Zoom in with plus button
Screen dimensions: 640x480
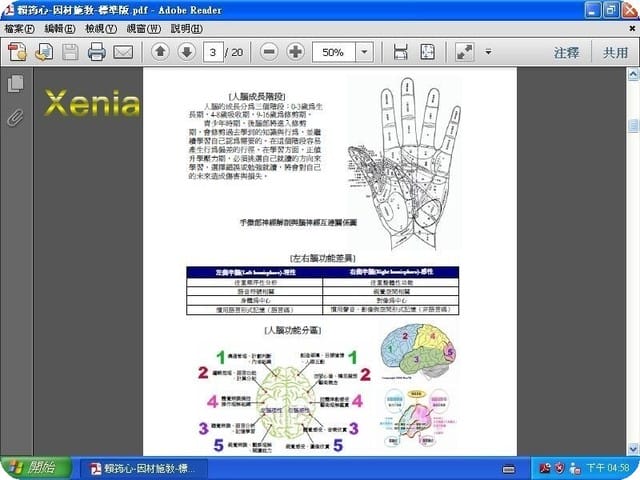point(296,52)
